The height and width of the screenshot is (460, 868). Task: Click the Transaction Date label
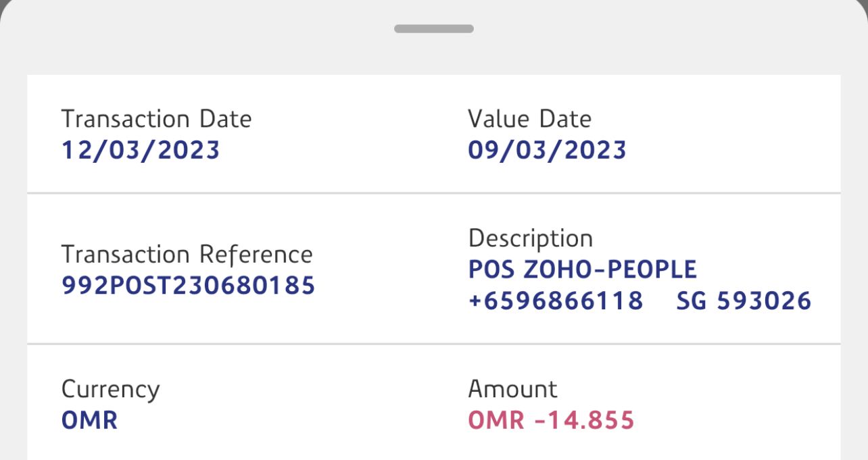pos(156,120)
